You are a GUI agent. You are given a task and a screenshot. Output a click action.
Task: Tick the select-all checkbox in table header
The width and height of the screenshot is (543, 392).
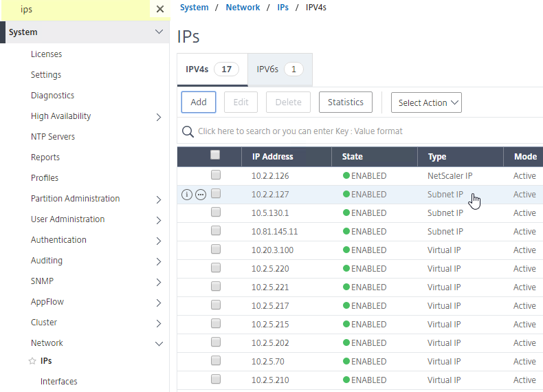[x=215, y=155]
